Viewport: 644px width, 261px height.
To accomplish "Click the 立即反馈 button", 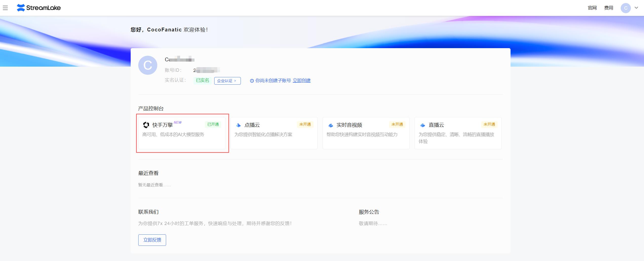I will 152,240.
